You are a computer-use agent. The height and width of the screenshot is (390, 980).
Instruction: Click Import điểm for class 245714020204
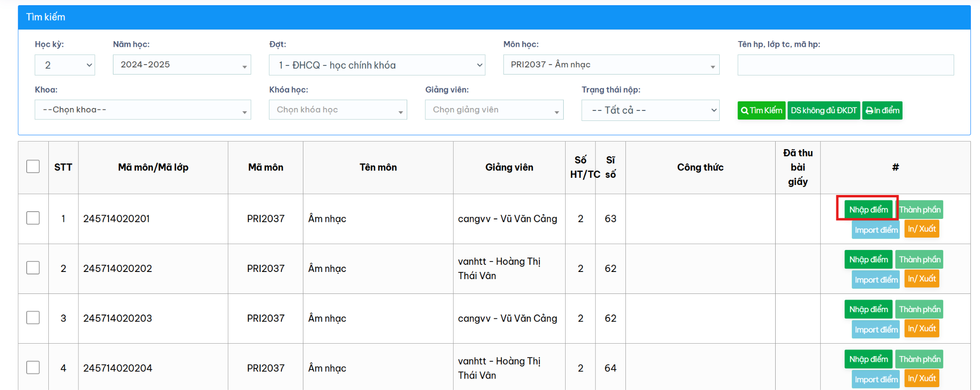pyautogui.click(x=876, y=379)
